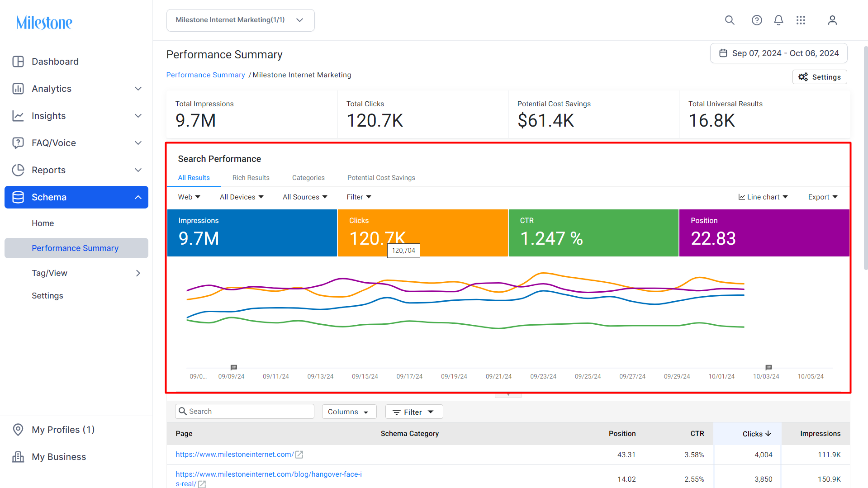Open the apps grid icon

(x=801, y=20)
